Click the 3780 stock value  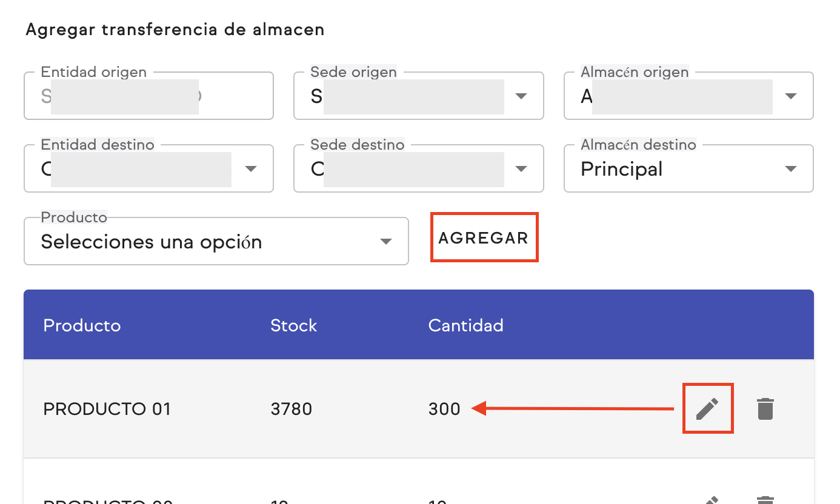(x=291, y=409)
